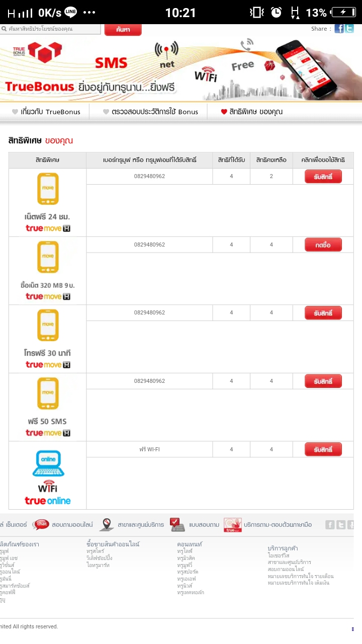
Task: Tap the เน็ตฟรี 24 ชม. phone icon
Action: pos(48,189)
